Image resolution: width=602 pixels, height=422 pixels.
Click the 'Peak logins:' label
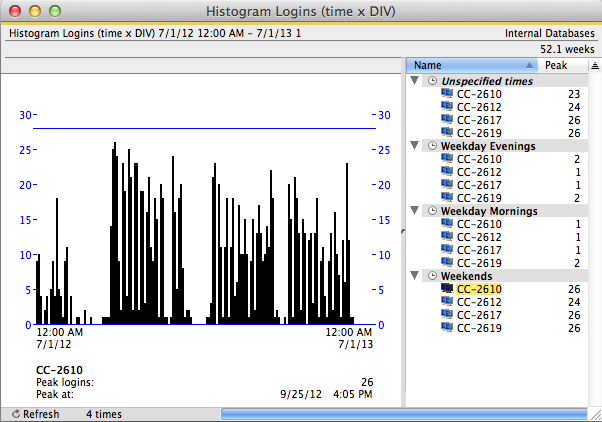(65, 382)
